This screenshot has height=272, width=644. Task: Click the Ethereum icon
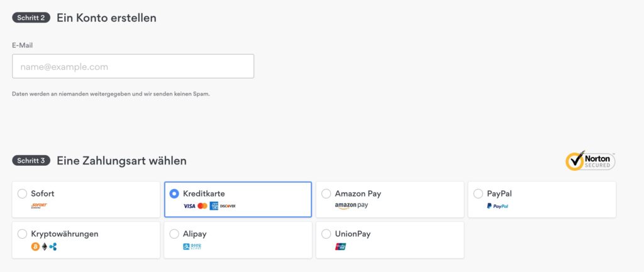pos(45,247)
